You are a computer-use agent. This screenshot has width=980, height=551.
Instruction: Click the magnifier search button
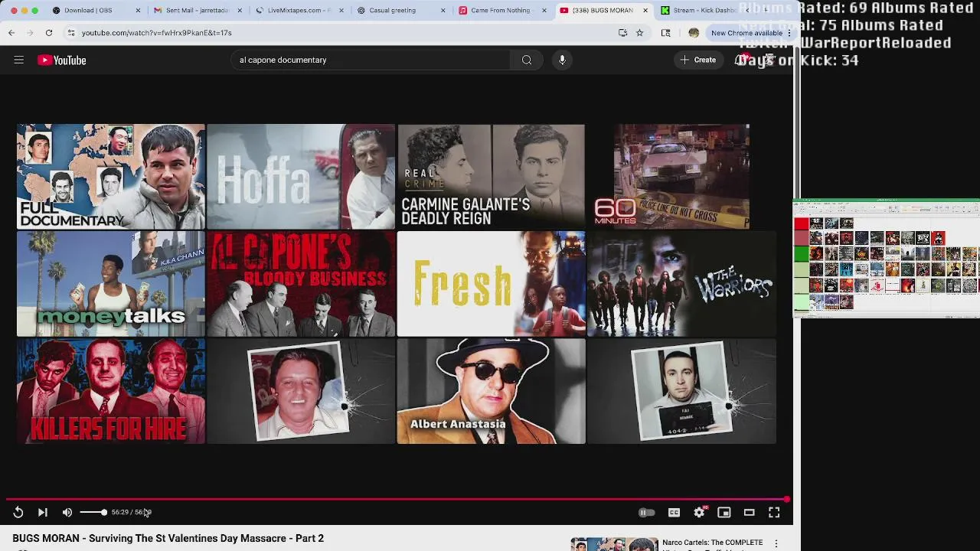527,60
